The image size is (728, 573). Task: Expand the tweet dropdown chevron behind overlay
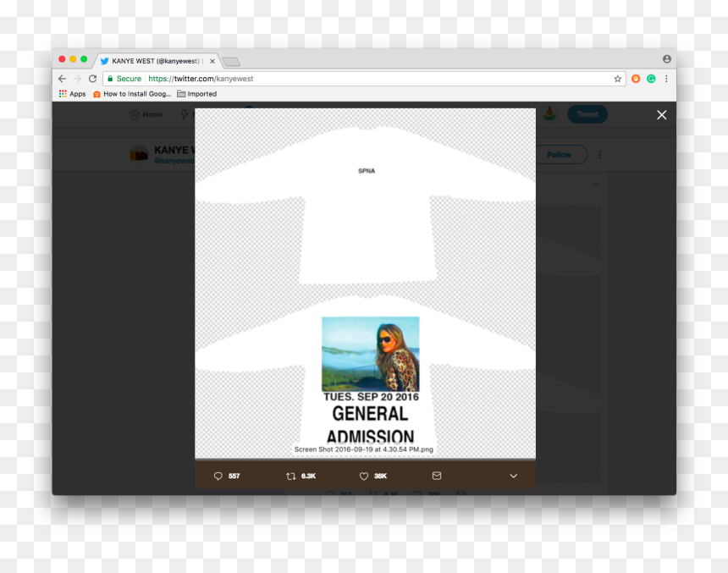click(x=596, y=184)
